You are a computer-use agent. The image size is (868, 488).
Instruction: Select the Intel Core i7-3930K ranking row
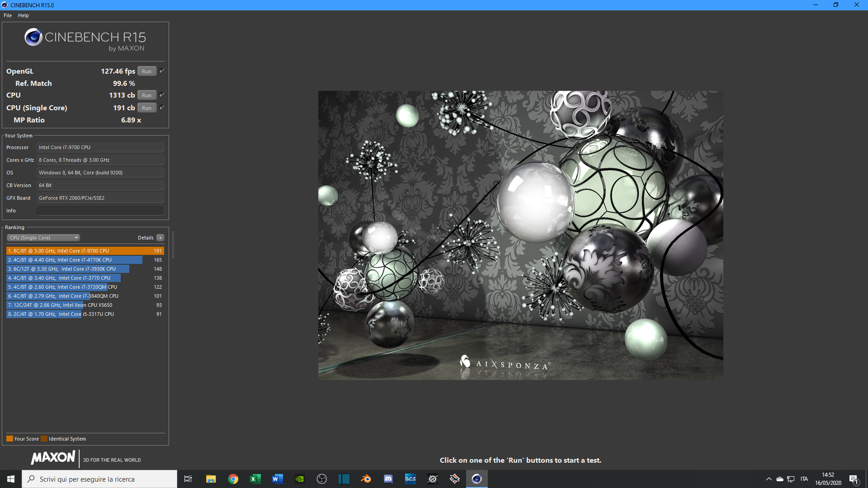(85, 269)
